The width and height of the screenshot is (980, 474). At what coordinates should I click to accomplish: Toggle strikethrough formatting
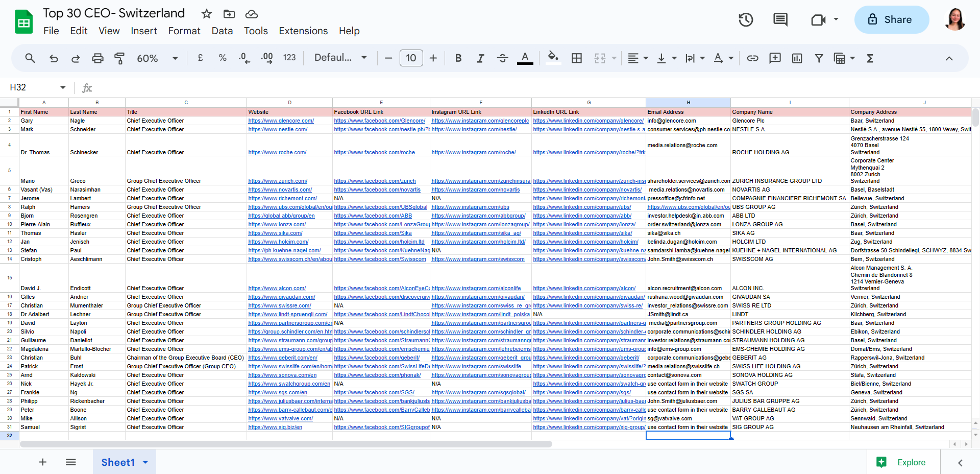pyautogui.click(x=502, y=58)
